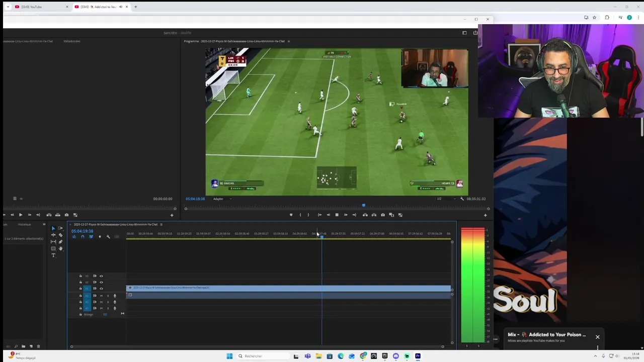Click the Program monitor scrub bar playhead
Screen dimensions: 644x362
[364, 205]
